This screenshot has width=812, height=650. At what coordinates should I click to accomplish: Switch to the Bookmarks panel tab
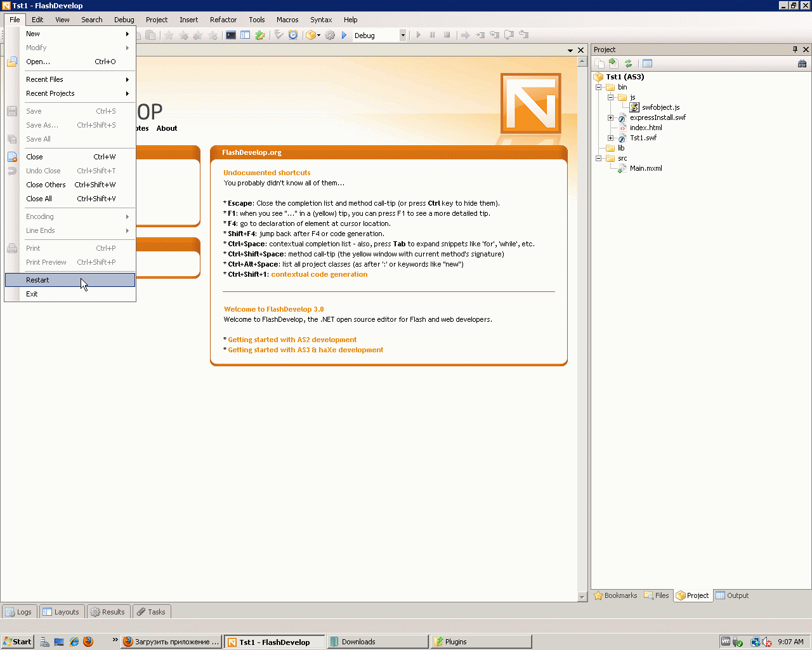pos(615,595)
